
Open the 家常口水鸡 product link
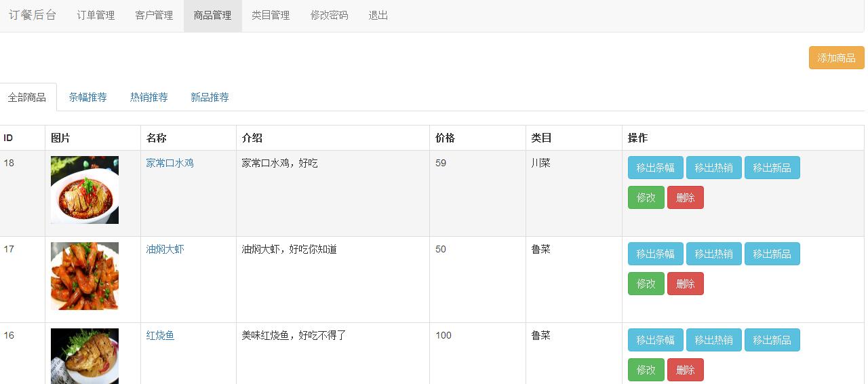click(170, 163)
